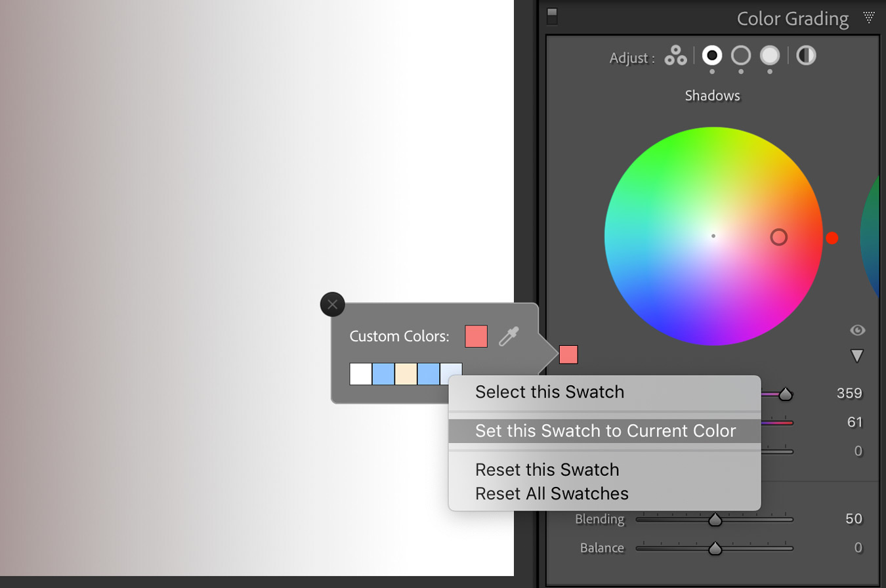Toggle the Color Grading panel on/off switch

pyautogui.click(x=552, y=16)
